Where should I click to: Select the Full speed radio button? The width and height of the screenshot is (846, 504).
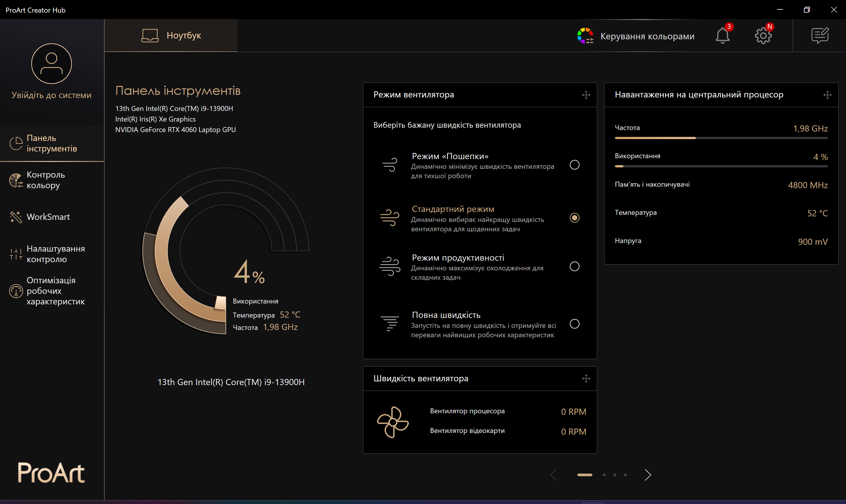point(574,324)
